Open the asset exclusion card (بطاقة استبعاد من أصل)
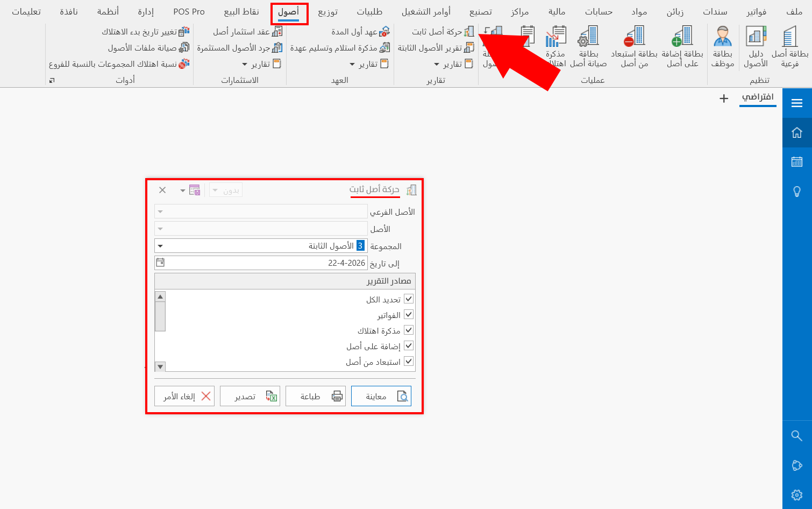 click(x=634, y=47)
